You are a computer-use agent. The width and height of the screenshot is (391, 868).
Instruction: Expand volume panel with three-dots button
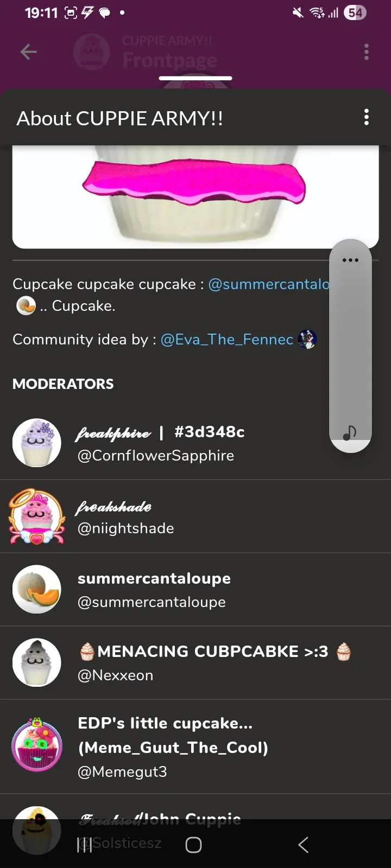(350, 260)
